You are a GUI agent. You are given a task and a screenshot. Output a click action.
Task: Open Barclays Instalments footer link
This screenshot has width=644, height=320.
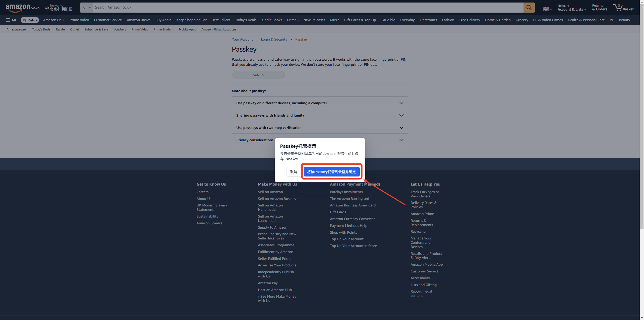pos(346,192)
